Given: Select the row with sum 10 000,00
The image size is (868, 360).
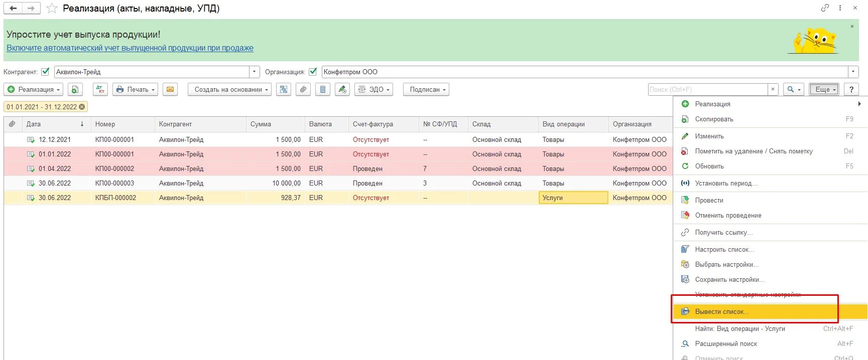Looking at the screenshot, I should point(338,184).
